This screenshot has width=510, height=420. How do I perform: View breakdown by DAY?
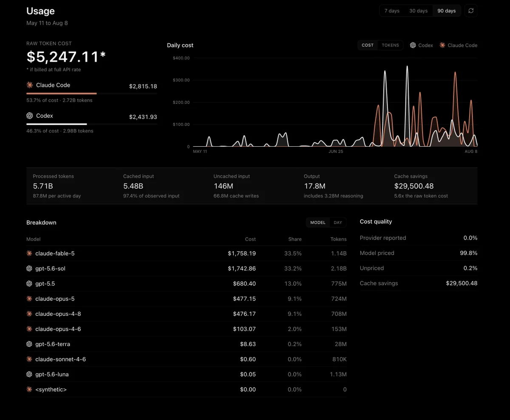point(338,222)
